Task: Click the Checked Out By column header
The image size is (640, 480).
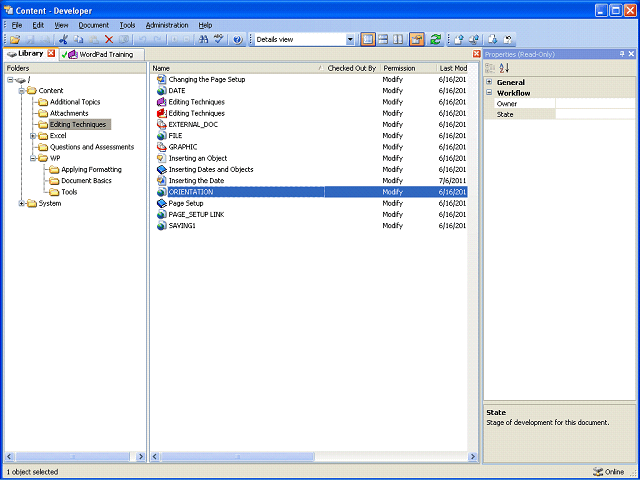Action: pyautogui.click(x=352, y=68)
